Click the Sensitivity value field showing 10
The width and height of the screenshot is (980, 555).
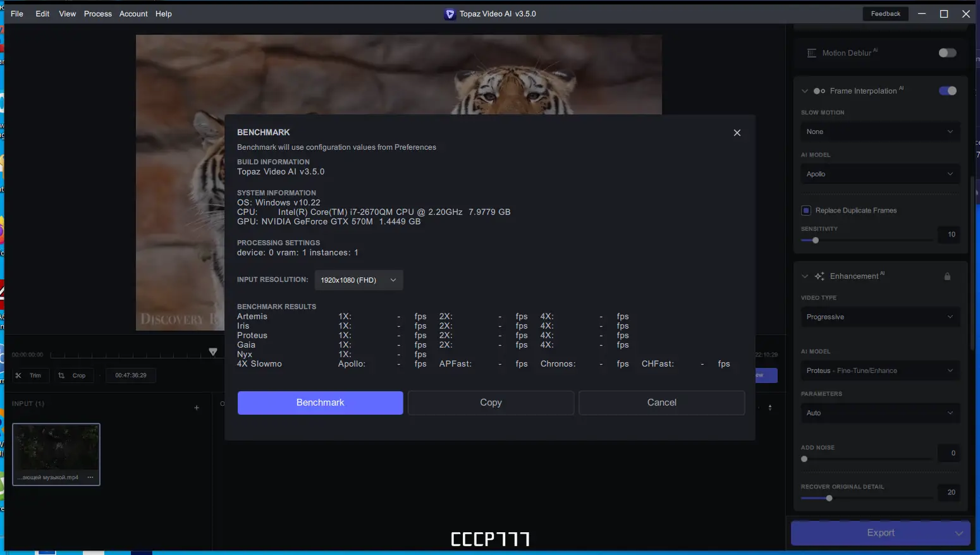click(949, 235)
